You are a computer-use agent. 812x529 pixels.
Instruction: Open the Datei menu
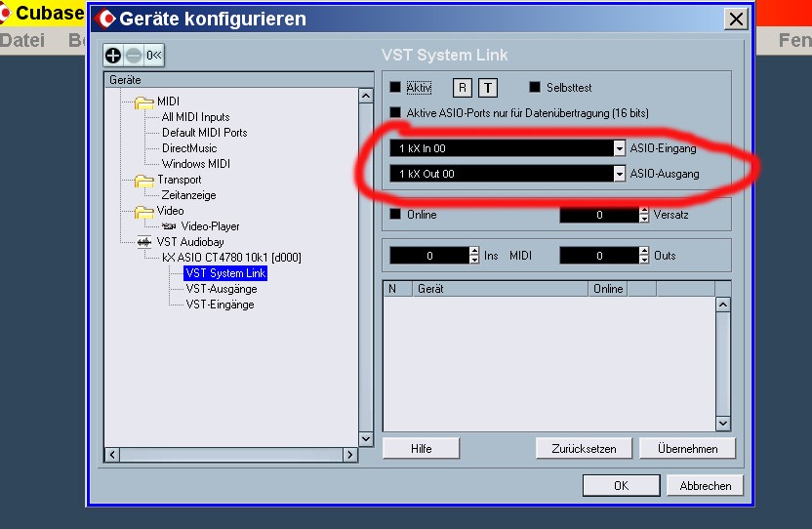(x=22, y=40)
